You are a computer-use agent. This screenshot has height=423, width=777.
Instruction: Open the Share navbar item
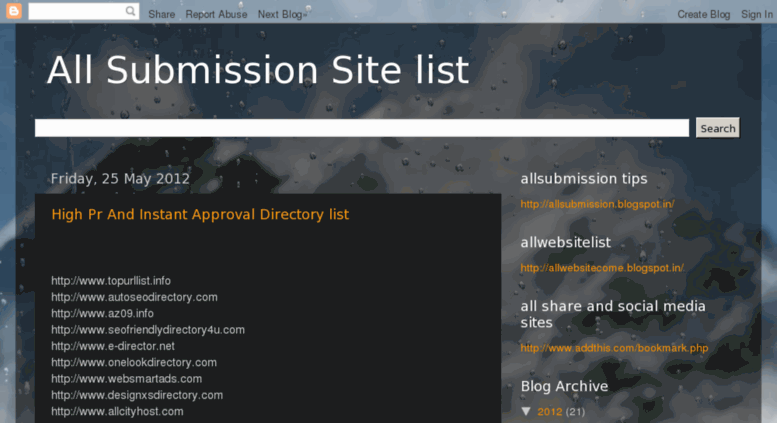point(162,14)
